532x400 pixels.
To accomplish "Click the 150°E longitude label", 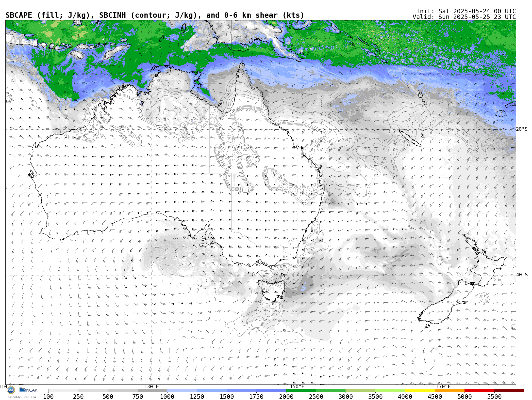I will click(x=297, y=386).
